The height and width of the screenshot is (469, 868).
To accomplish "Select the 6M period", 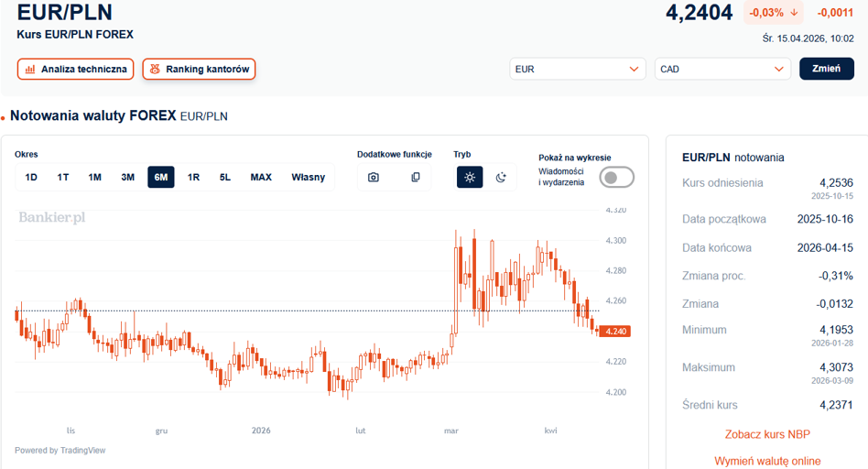I will (x=161, y=177).
